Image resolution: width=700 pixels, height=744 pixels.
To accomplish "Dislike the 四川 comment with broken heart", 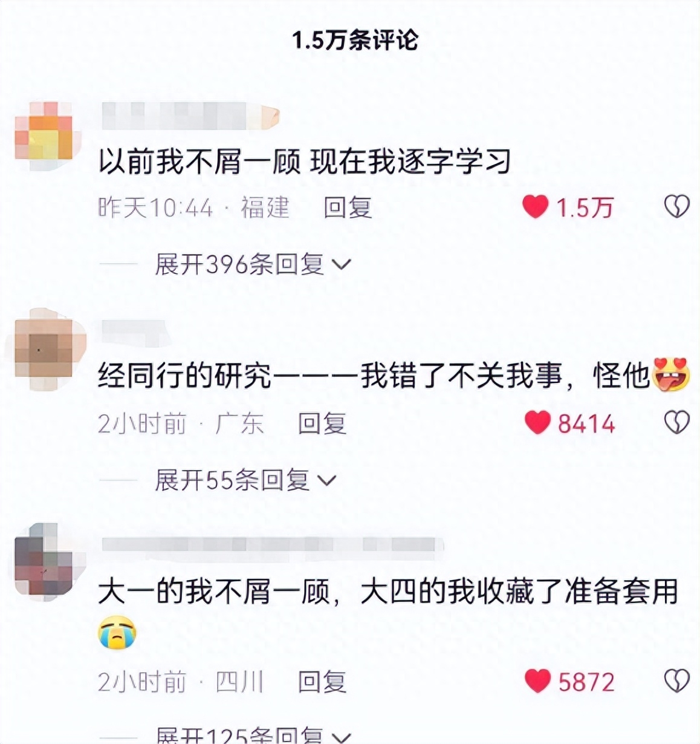I will click(x=676, y=682).
